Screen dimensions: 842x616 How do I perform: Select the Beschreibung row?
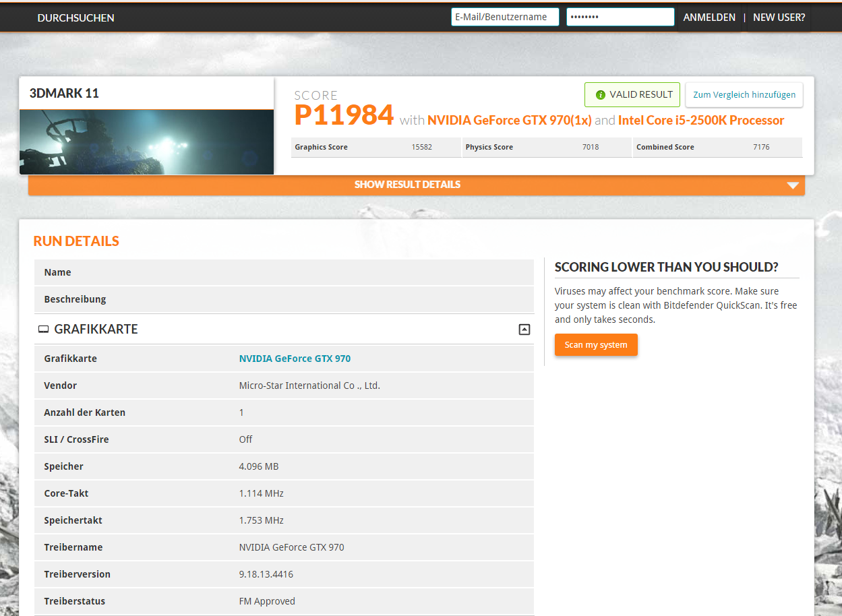[x=284, y=299]
